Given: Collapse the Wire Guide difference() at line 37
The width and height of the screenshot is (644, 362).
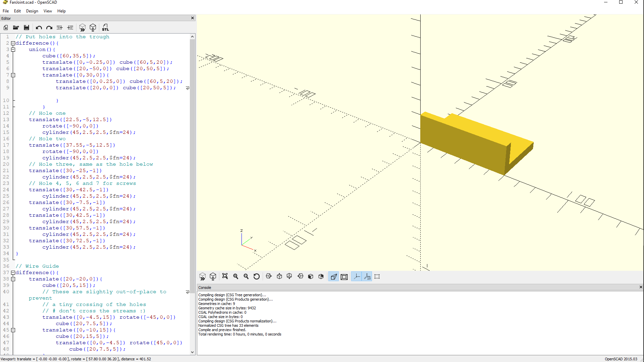Looking at the screenshot, I should tap(13, 273).
